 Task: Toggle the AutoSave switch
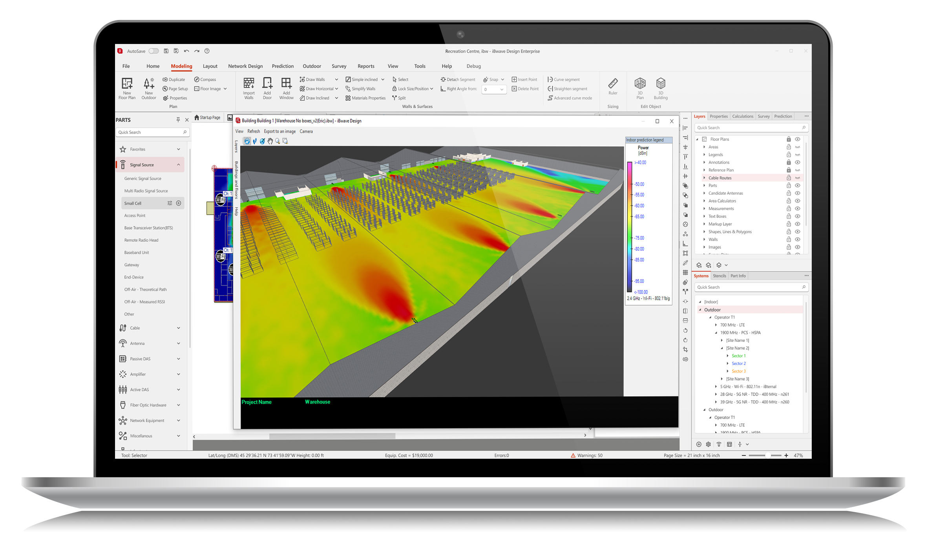coord(153,51)
